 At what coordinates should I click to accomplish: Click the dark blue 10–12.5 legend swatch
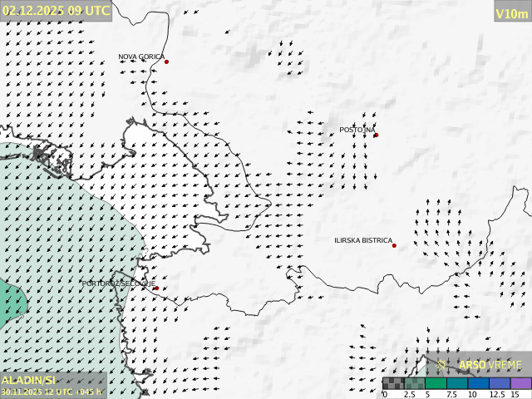pyautogui.click(x=478, y=384)
